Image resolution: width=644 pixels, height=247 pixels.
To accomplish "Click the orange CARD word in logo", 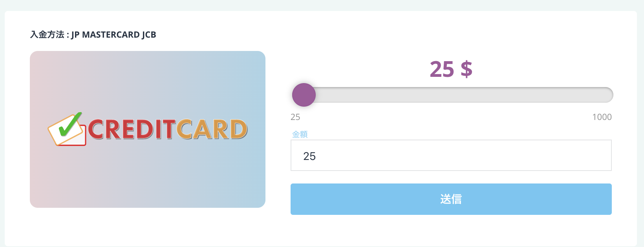I will [211, 130].
